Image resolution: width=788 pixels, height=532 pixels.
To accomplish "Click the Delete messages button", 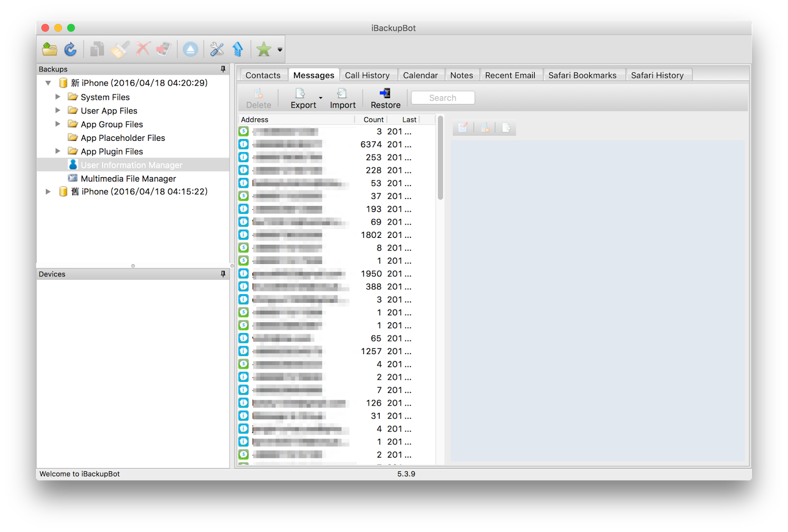I will (x=259, y=99).
